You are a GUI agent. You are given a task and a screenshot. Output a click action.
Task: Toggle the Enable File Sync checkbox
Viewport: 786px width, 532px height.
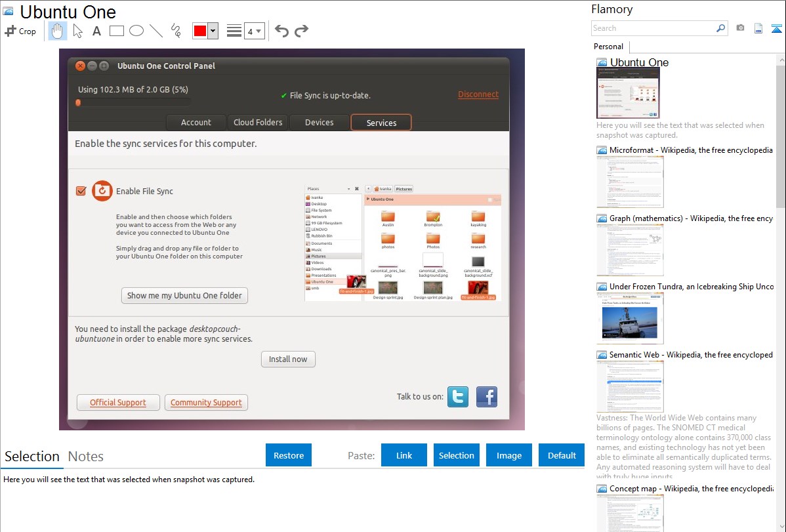pos(81,191)
